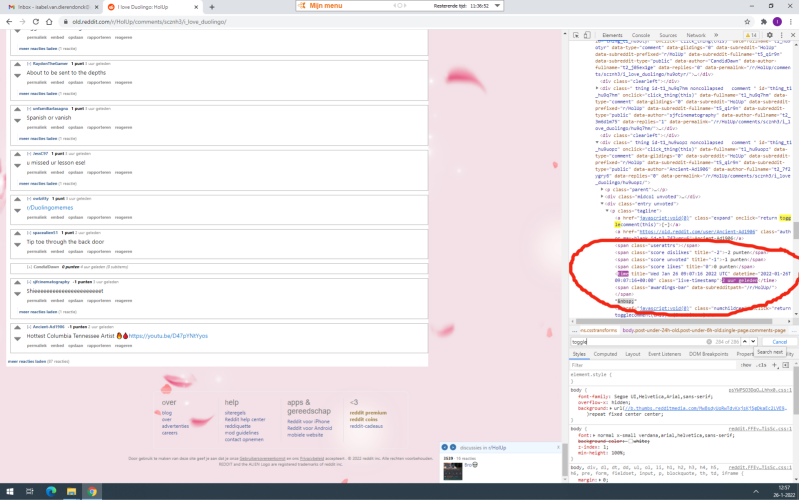Expand the background url shorthand triangle
The image size is (799, 500).
[x=610, y=408]
